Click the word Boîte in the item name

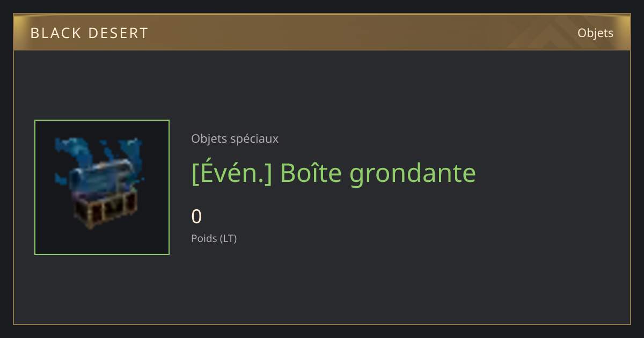point(311,173)
